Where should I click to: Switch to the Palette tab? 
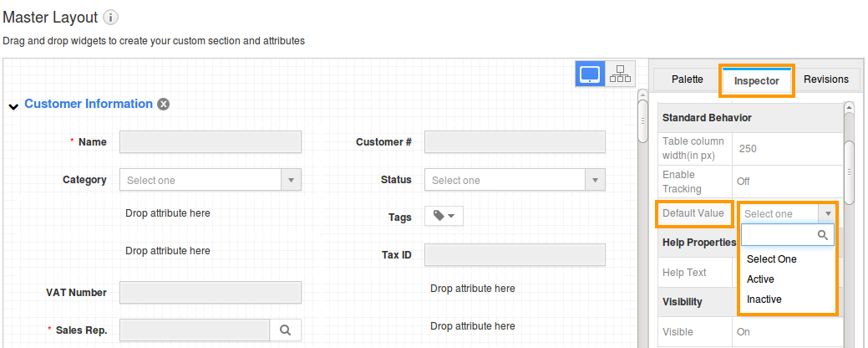[x=688, y=79]
